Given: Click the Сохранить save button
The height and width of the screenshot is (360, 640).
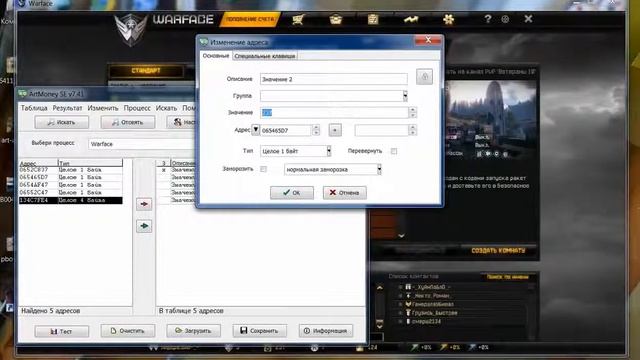Looking at the screenshot, I should pyautogui.click(x=260, y=331).
